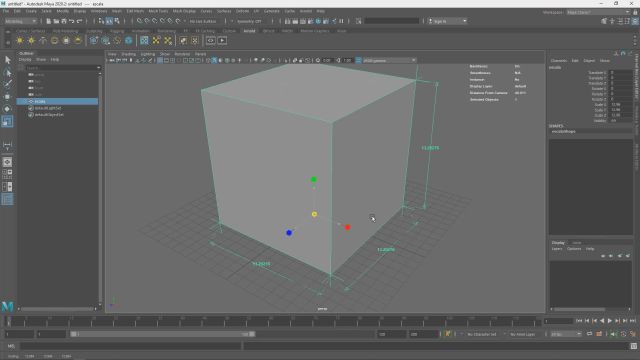The width and height of the screenshot is (640, 360).
Task: Open the Workspace selector dropdown
Action: point(598,12)
